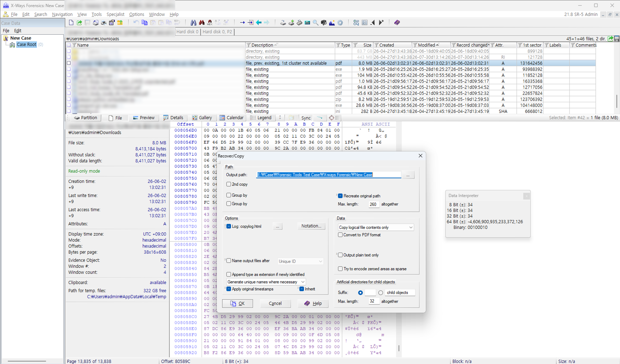The image size is (620, 364).
Task: Click the cyan Back arrow icon
Action: click(x=259, y=23)
